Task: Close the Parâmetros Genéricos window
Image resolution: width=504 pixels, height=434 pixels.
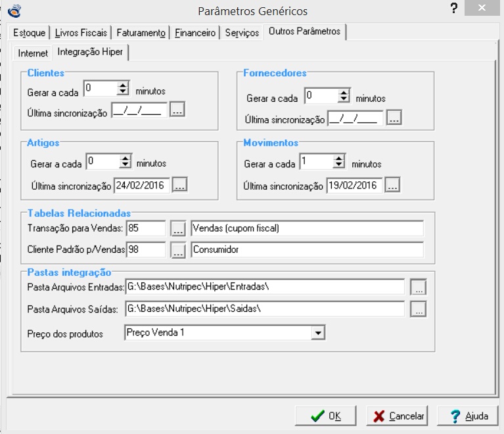Action: (482, 8)
